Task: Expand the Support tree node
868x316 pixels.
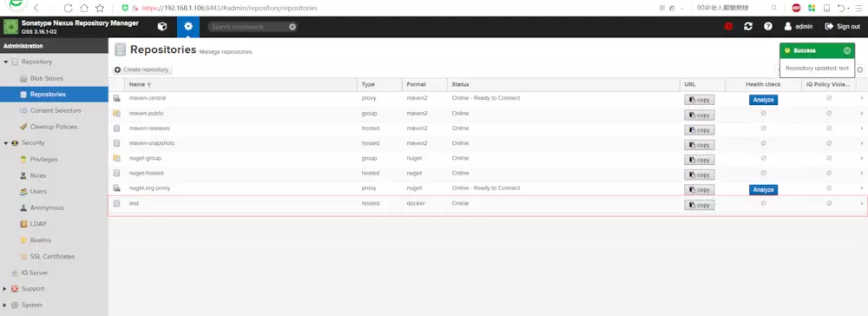Action: point(5,288)
